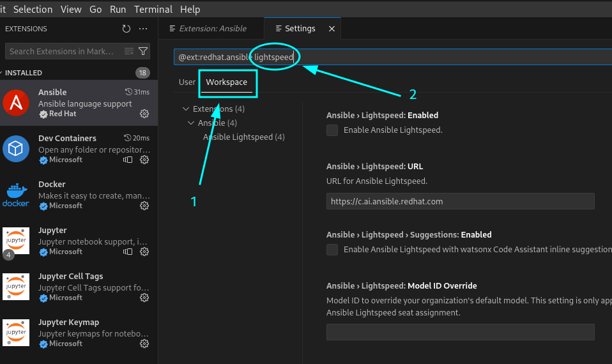The image size is (612, 364).
Task: Open the filter extensions funnel icon
Action: (x=143, y=51)
